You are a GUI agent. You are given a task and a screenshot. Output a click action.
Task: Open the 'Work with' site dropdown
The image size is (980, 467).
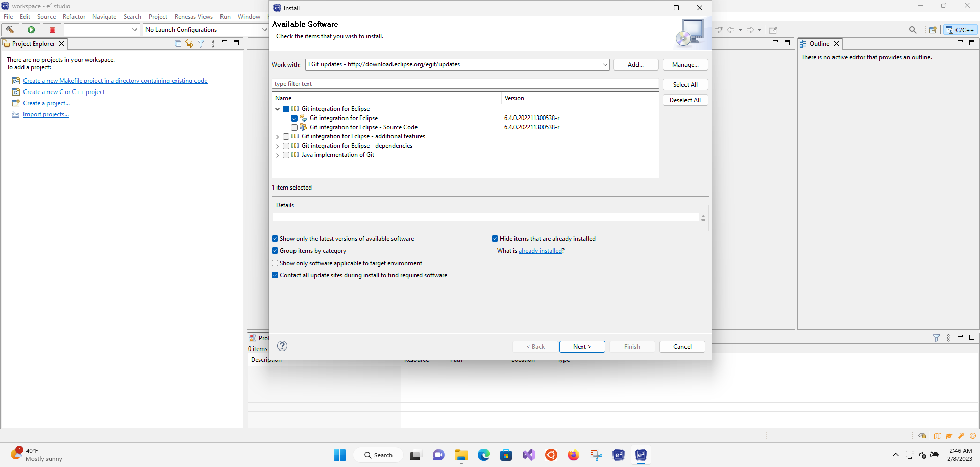coord(605,64)
